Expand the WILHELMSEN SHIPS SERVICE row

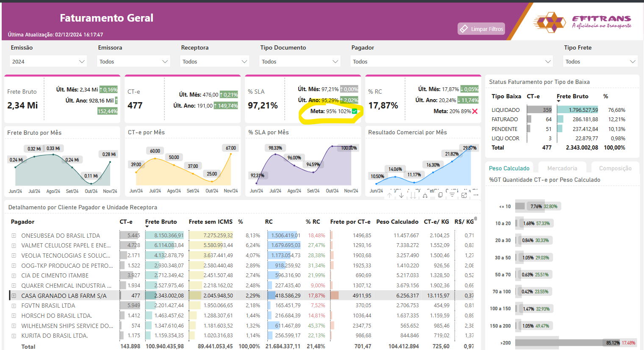[14, 326]
